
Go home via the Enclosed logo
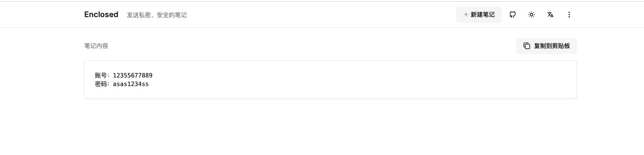click(x=101, y=15)
